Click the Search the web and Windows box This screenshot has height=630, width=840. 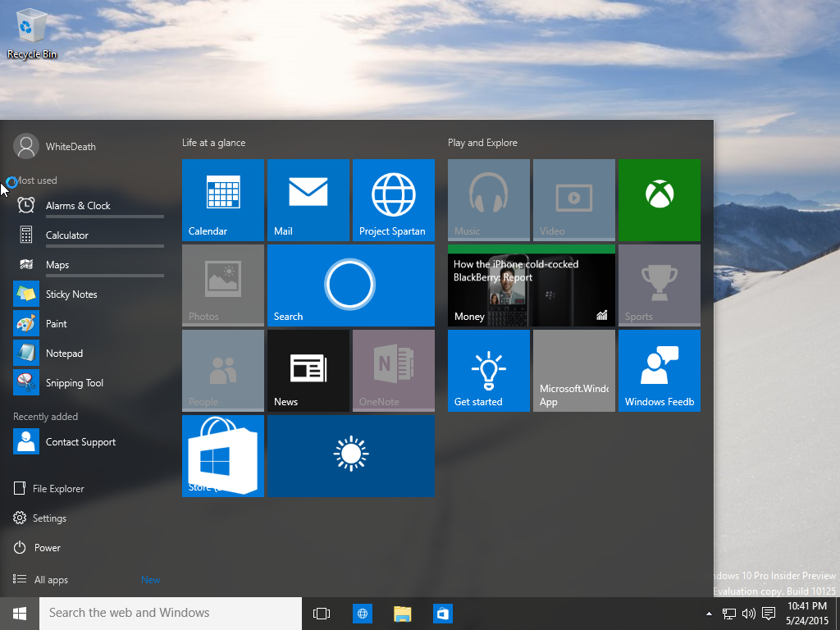click(x=171, y=614)
